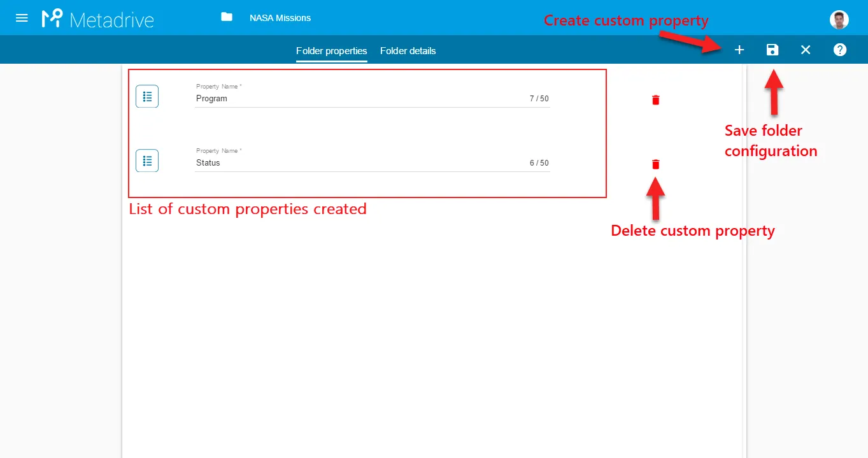Delete the Status property via trash icon
This screenshot has height=458, width=868.
point(656,164)
